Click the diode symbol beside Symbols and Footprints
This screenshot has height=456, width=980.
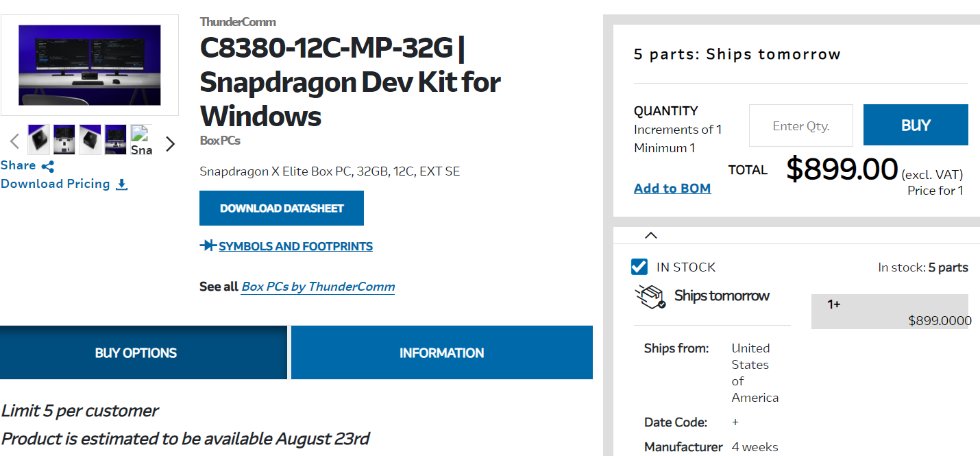208,245
